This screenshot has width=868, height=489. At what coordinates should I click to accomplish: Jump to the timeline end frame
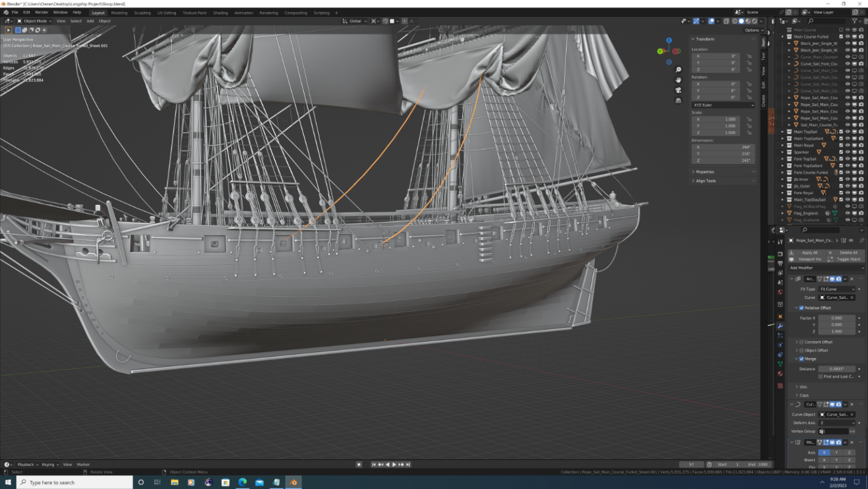click(408, 464)
